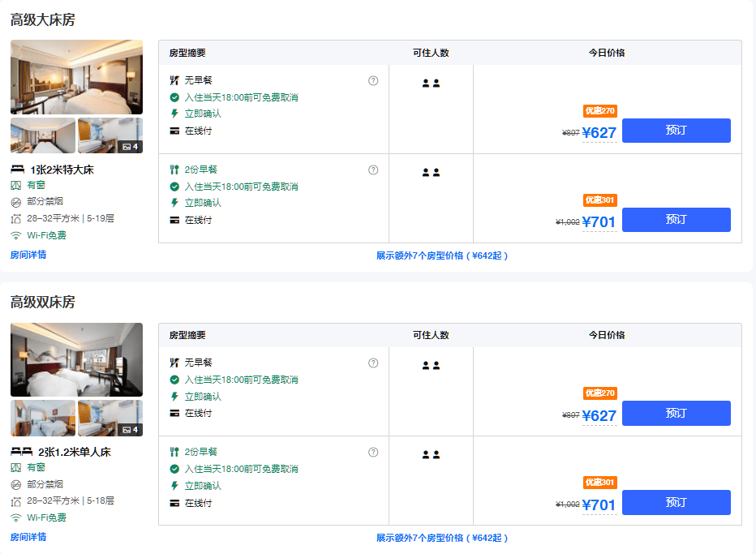The width and height of the screenshot is (756, 554).
Task: Book 高级大床房 without breakfast at ¥627
Action: pos(676,131)
